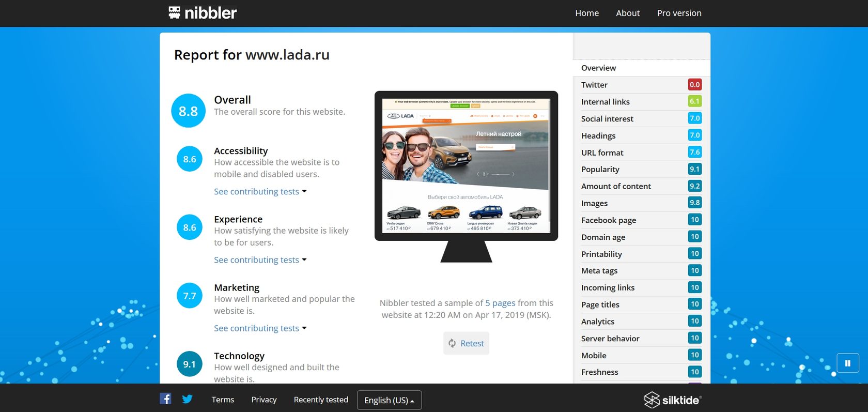Click the Social interest 7.0 badge
This screenshot has height=412, width=868.
tap(695, 118)
